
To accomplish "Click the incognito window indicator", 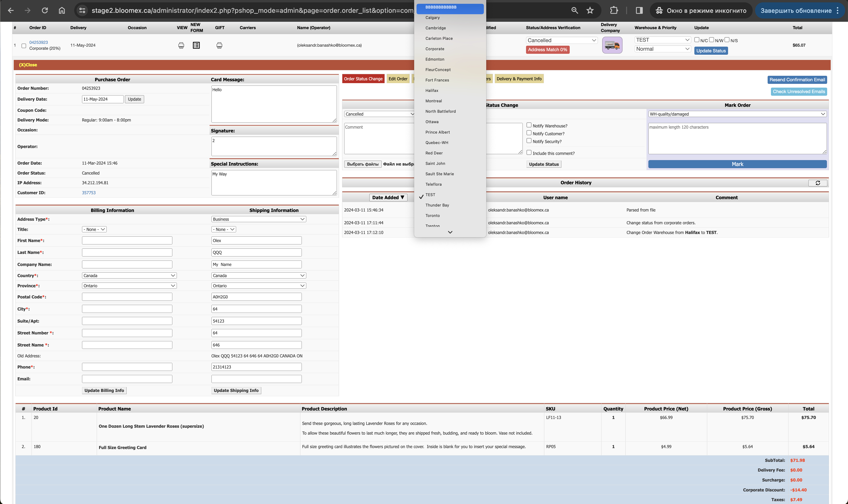I will (x=701, y=10).
